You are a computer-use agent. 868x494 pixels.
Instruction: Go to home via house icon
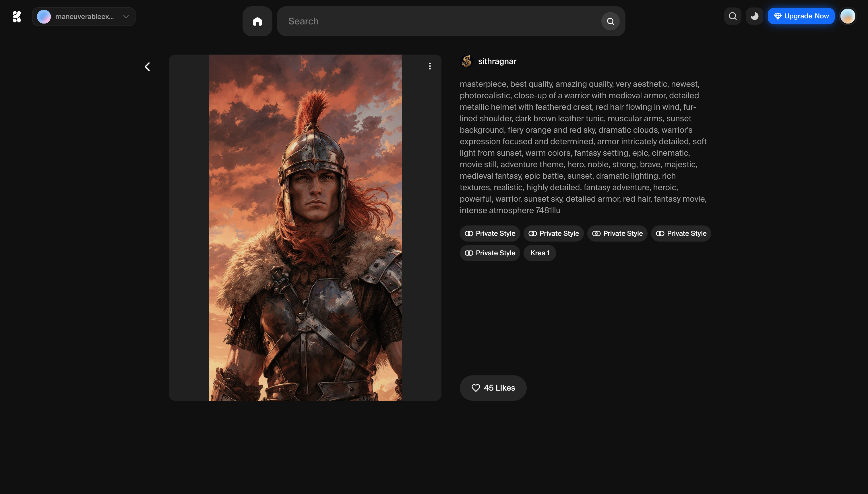pyautogui.click(x=257, y=21)
